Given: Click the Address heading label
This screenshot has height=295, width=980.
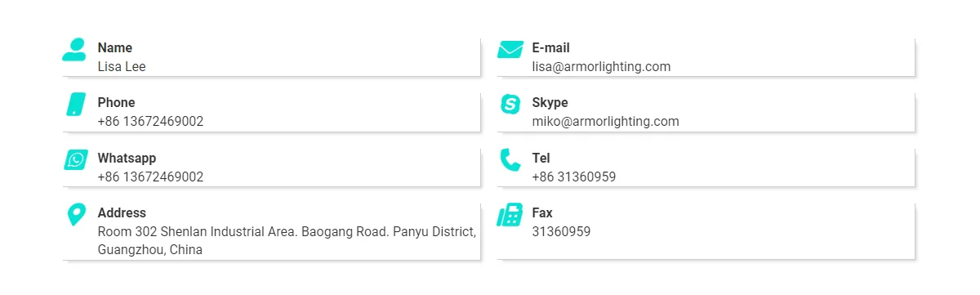Looking at the screenshot, I should point(122,212).
